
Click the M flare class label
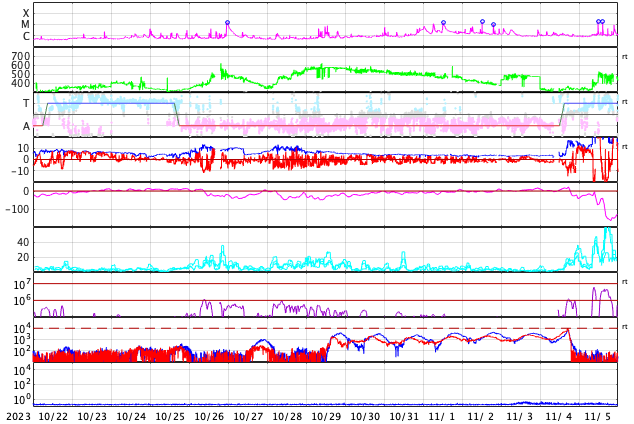(x=26, y=25)
